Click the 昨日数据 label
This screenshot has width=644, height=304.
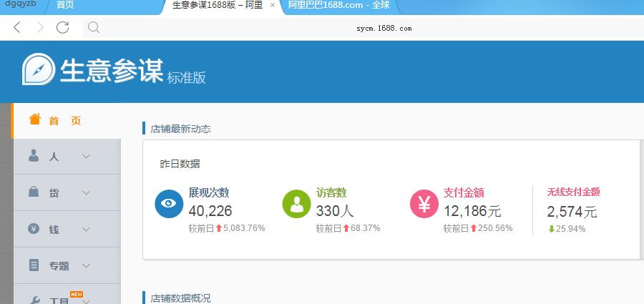[180, 164]
